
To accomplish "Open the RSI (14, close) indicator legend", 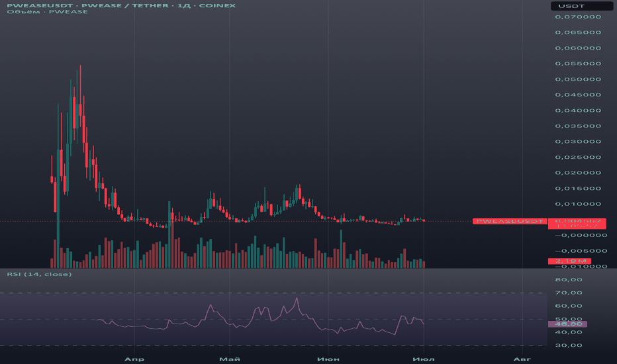I will 39,273.
